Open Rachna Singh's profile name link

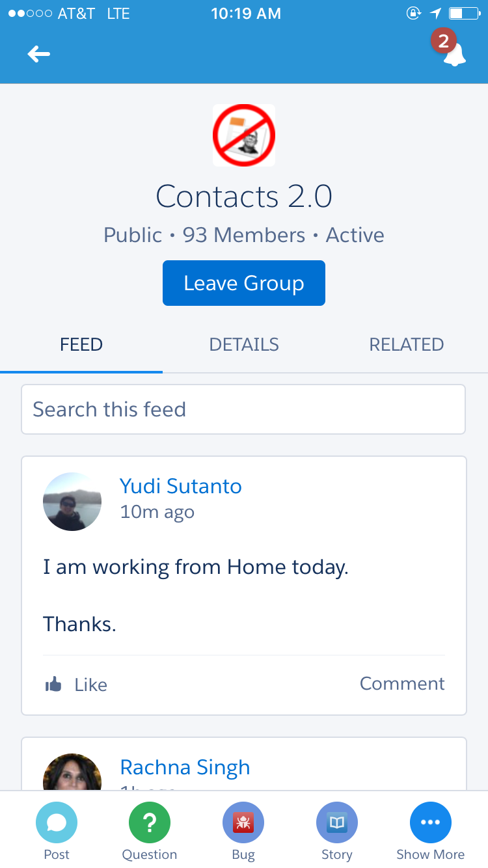(185, 767)
